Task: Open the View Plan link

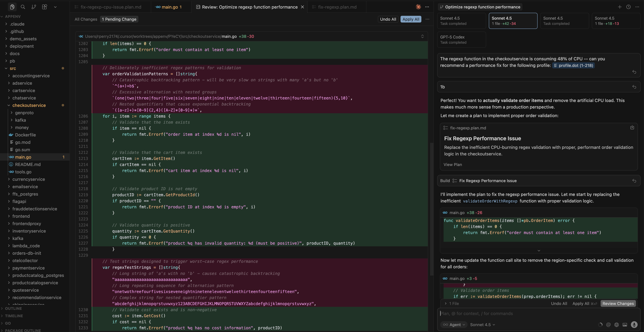Action: click(x=452, y=165)
